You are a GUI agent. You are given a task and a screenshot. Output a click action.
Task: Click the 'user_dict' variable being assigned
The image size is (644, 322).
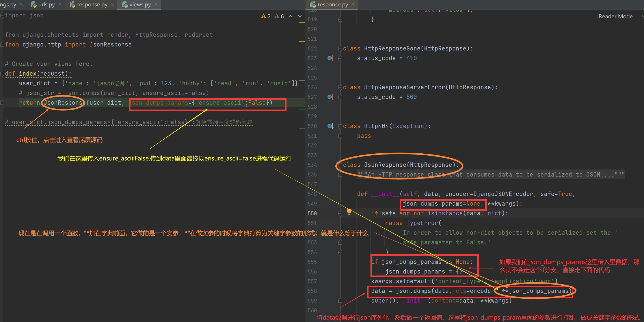click(x=35, y=83)
